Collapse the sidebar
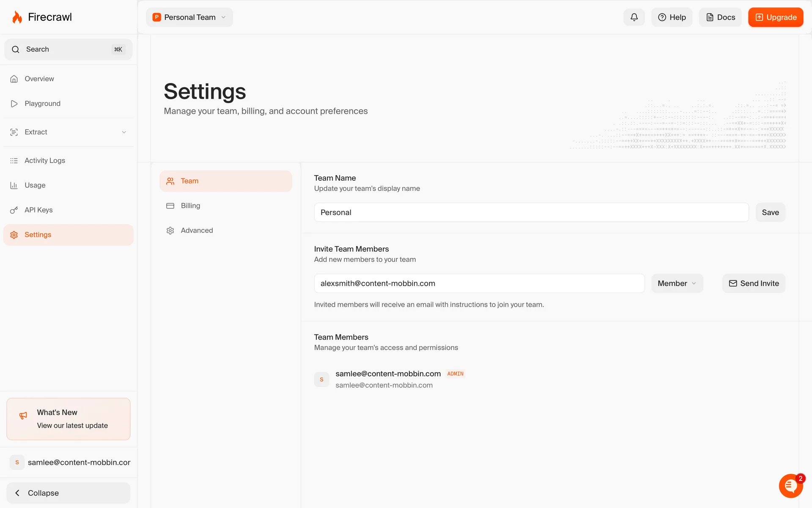Screen dimensions: 812x508 [x=68, y=493]
